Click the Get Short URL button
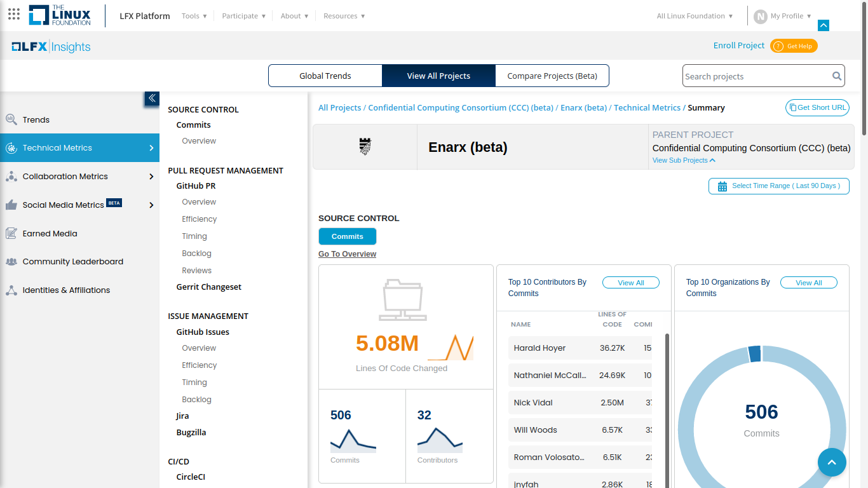This screenshot has height=488, width=868. [817, 107]
